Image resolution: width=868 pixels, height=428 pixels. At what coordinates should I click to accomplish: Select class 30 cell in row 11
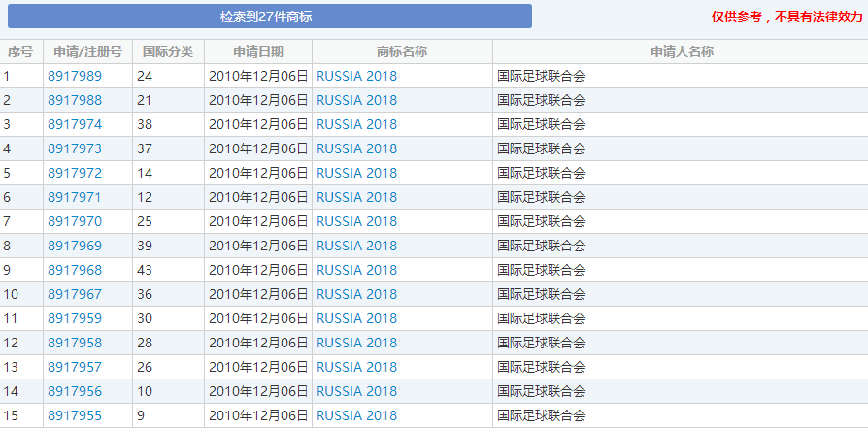168,319
